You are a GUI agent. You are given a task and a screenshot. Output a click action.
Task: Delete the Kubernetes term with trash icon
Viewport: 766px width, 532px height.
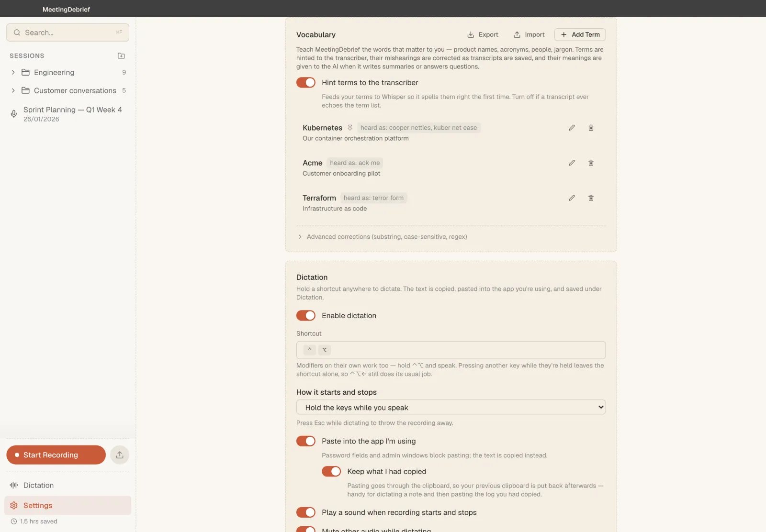591,128
